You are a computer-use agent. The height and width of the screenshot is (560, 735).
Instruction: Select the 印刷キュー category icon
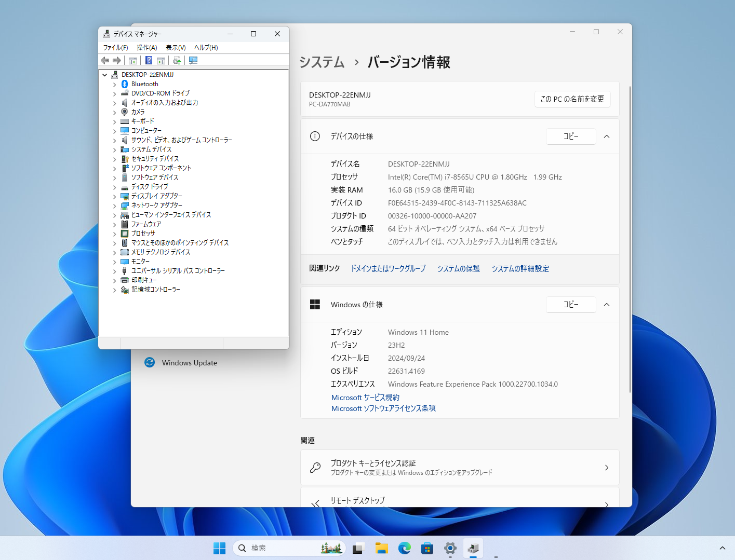click(x=125, y=280)
